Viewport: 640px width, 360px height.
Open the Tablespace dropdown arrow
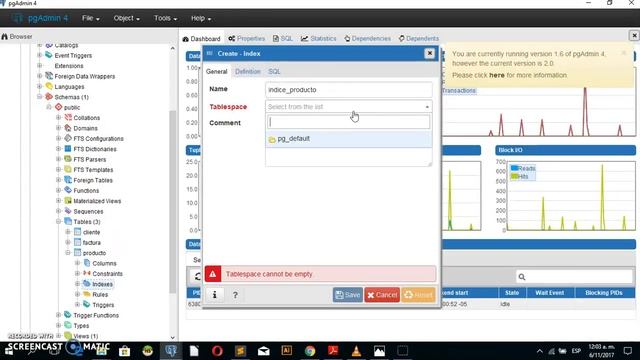pyautogui.click(x=427, y=107)
